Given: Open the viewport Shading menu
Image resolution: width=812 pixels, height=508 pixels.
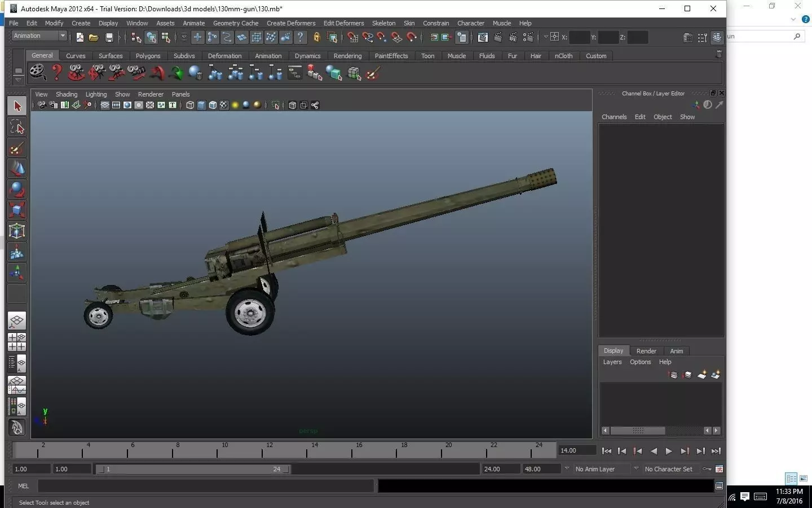Looking at the screenshot, I should 67,94.
